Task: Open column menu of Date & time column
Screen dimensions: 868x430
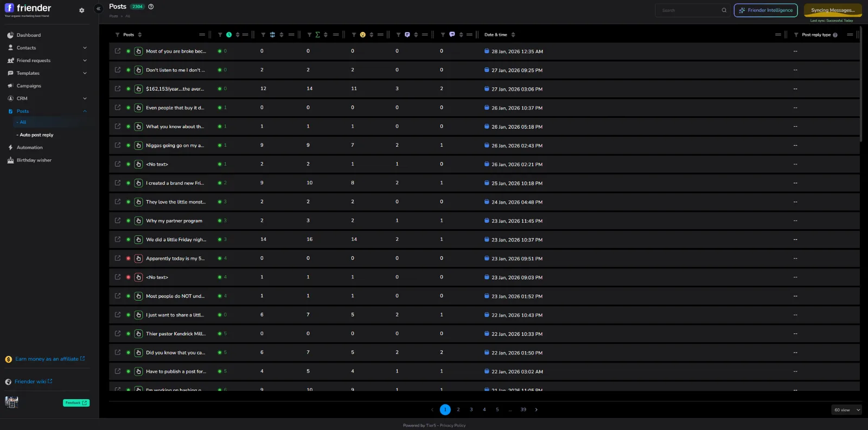Action: 778,35
